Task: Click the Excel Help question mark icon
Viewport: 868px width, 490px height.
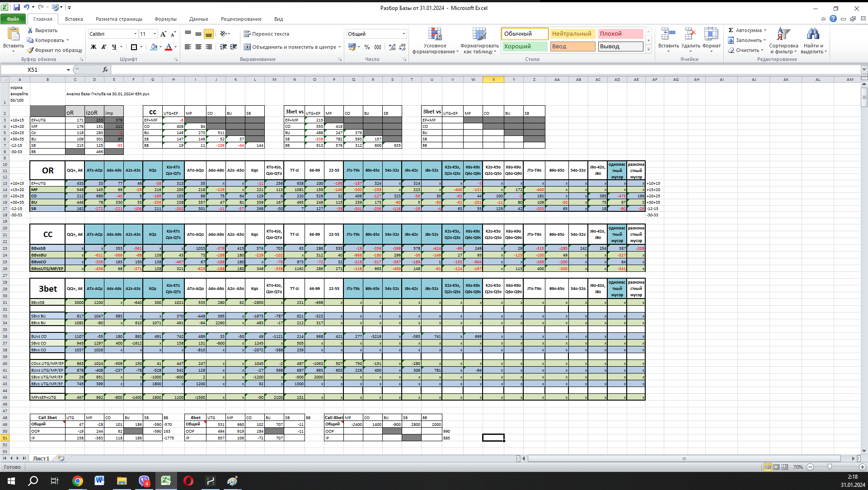Action: [x=833, y=19]
